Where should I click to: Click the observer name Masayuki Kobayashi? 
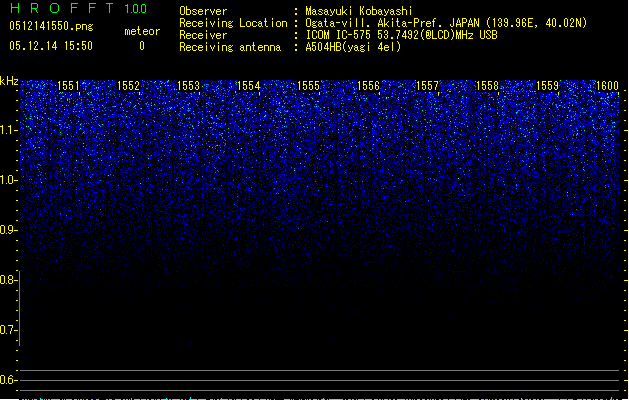pyautogui.click(x=359, y=11)
